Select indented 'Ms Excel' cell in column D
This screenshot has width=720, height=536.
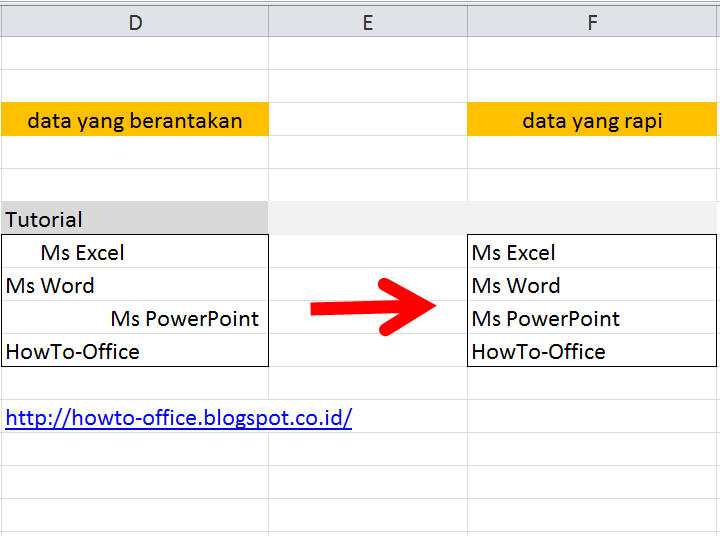click(135, 252)
